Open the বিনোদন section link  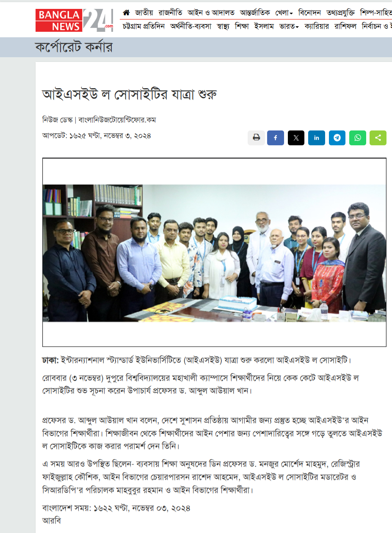pyautogui.click(x=310, y=13)
